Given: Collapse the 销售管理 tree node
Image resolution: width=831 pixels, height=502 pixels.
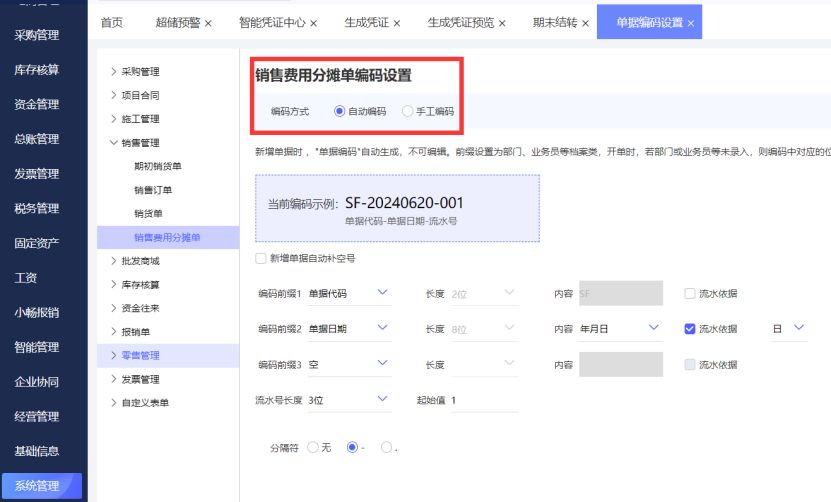Looking at the screenshot, I should coord(113,143).
